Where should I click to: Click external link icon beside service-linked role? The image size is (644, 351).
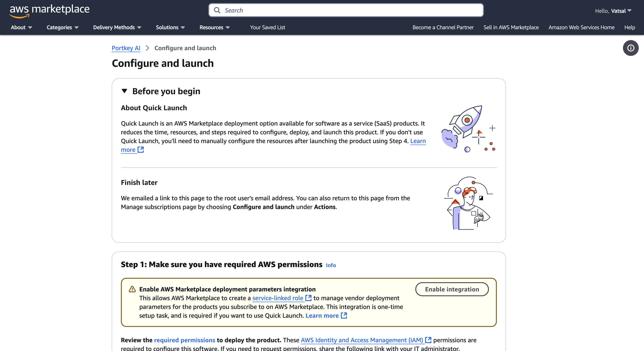tap(308, 298)
